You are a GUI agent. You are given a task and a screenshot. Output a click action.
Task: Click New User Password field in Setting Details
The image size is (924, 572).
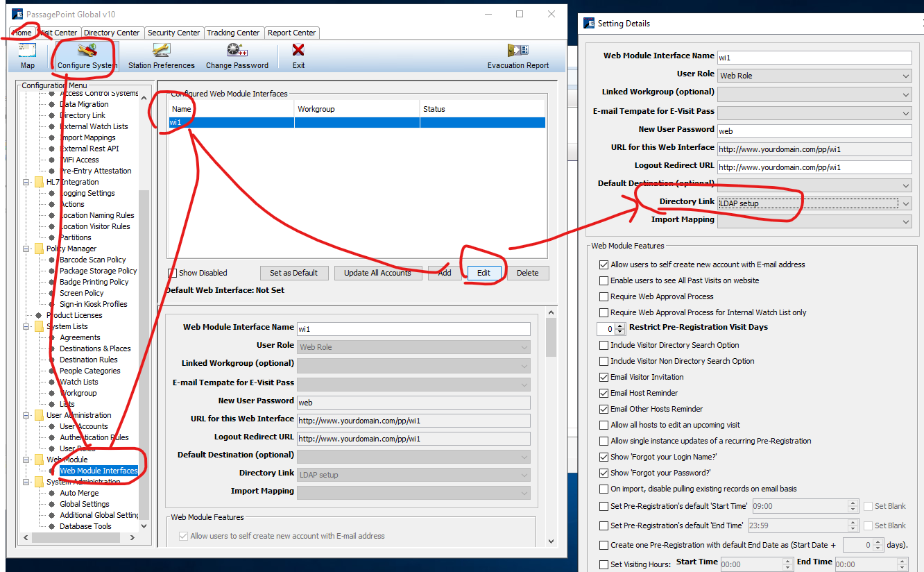pos(814,131)
